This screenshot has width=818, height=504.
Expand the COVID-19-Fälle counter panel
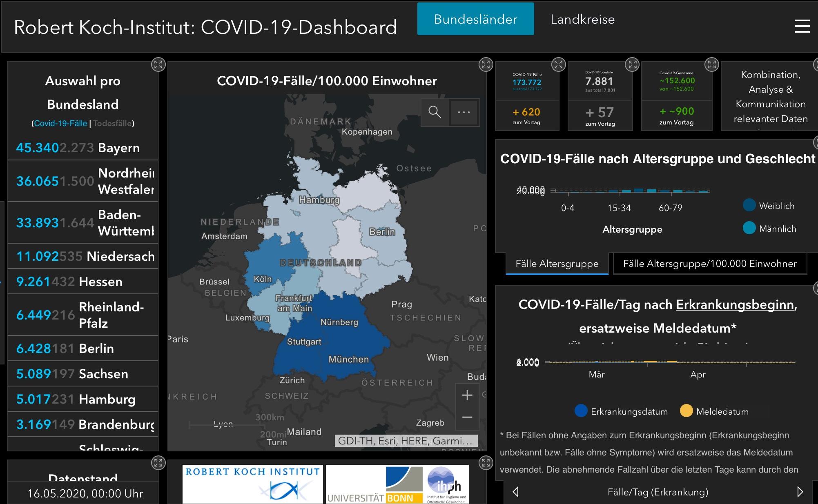point(558,64)
